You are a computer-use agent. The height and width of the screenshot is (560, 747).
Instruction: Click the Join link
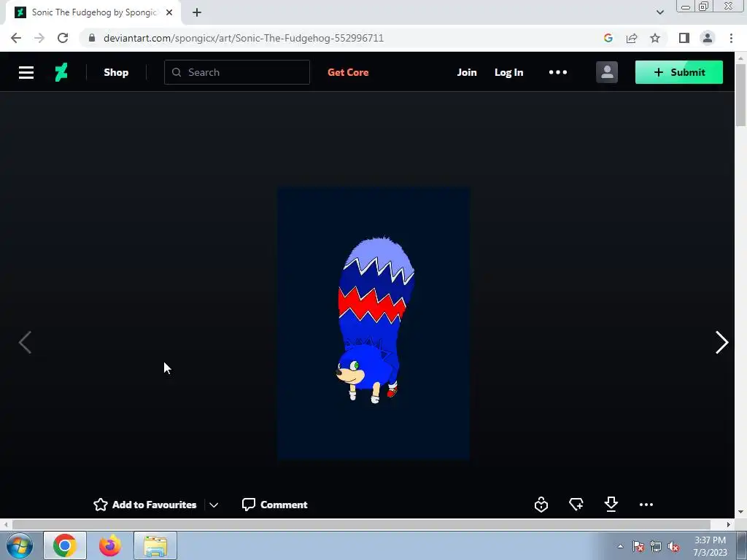click(467, 72)
